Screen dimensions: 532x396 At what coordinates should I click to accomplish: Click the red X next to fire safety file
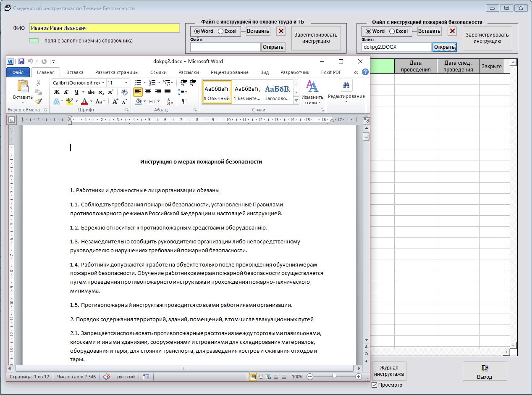pos(452,31)
